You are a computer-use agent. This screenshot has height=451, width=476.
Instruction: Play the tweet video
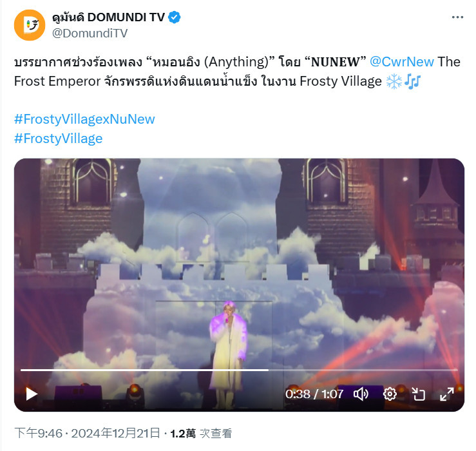tap(32, 394)
